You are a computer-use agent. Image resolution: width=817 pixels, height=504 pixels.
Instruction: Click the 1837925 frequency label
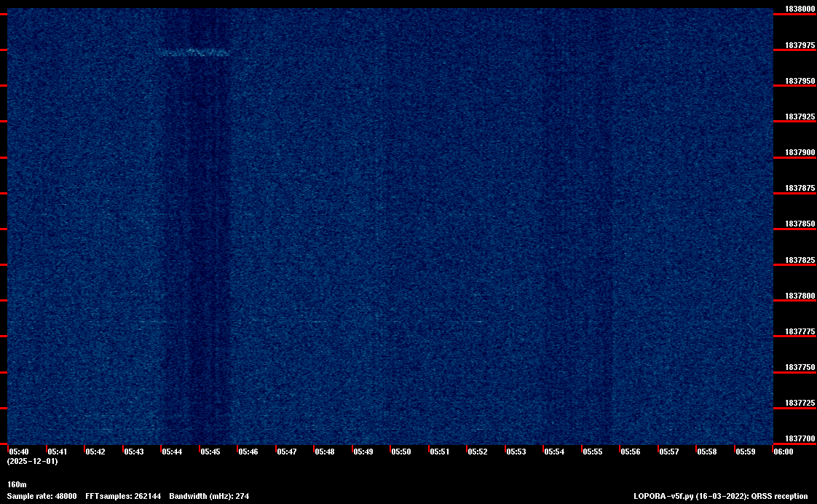pyautogui.click(x=800, y=117)
